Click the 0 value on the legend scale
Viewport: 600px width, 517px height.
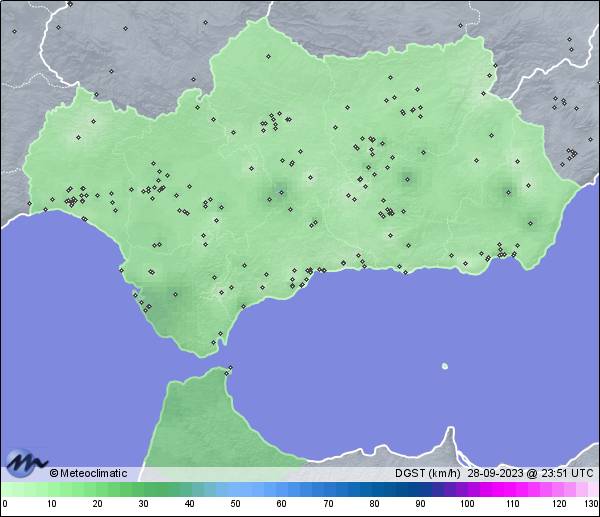click(5, 503)
